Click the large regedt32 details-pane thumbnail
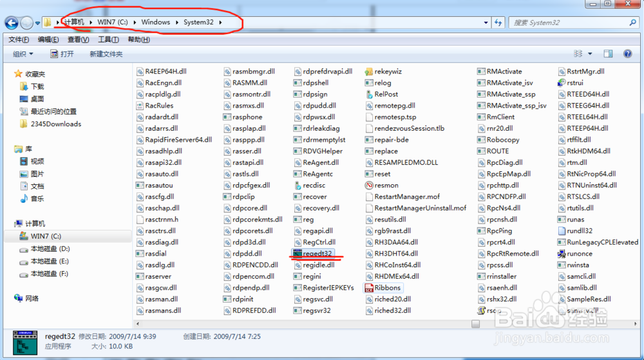Viewport: 644px width, 360px height. click(24, 343)
